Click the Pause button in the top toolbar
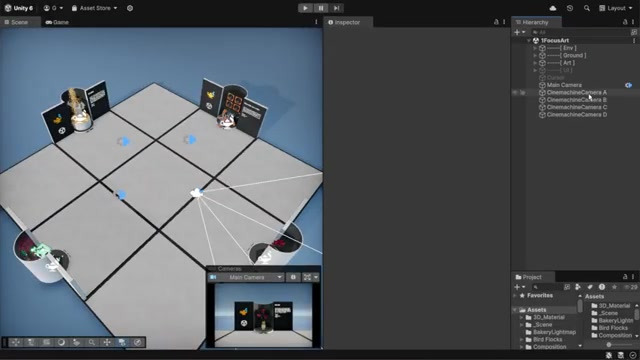 click(321, 8)
